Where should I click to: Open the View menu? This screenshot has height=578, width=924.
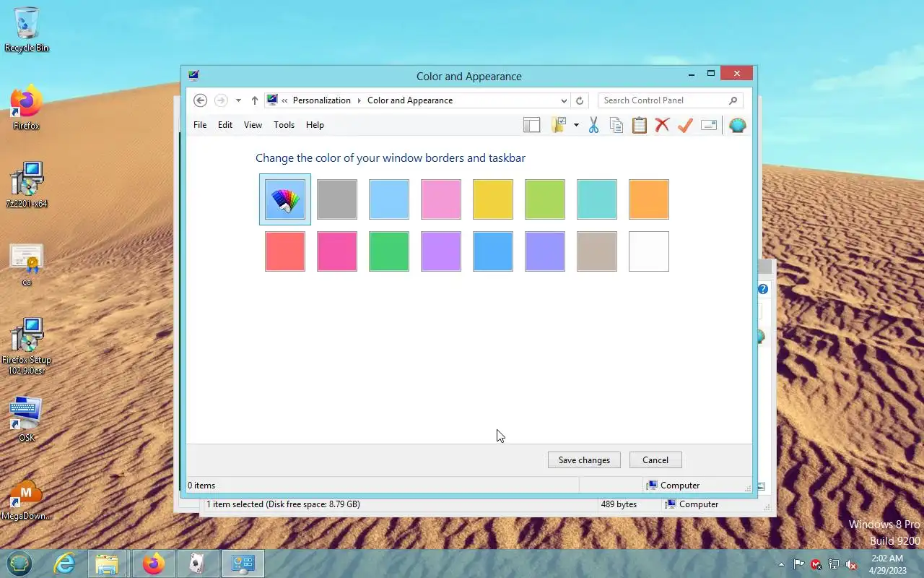pyautogui.click(x=253, y=125)
